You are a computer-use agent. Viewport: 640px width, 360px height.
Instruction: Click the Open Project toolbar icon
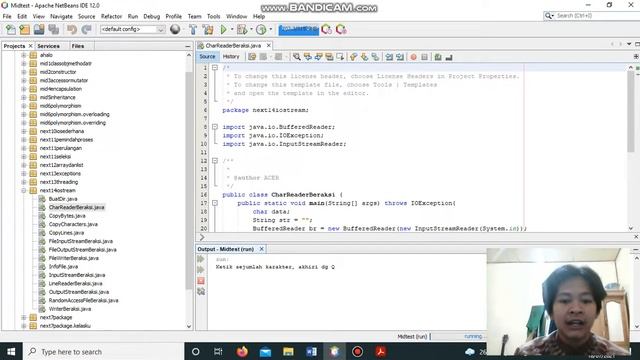39,29
